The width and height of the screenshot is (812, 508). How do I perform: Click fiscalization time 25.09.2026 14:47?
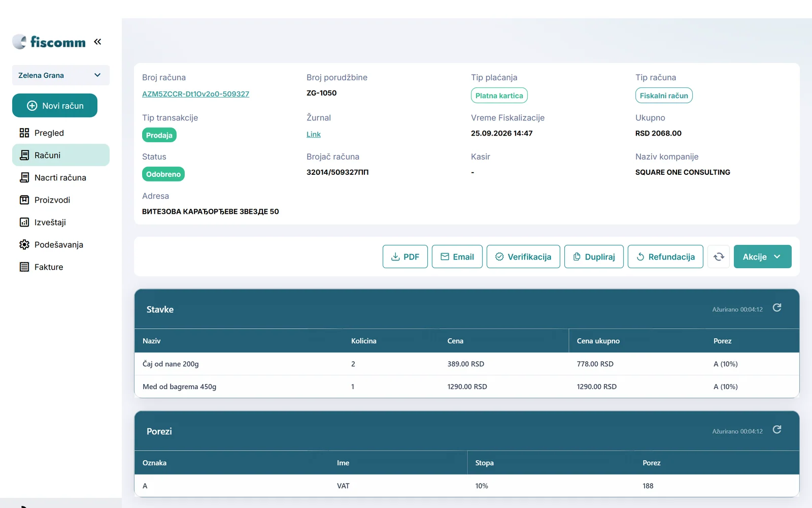tap(502, 133)
